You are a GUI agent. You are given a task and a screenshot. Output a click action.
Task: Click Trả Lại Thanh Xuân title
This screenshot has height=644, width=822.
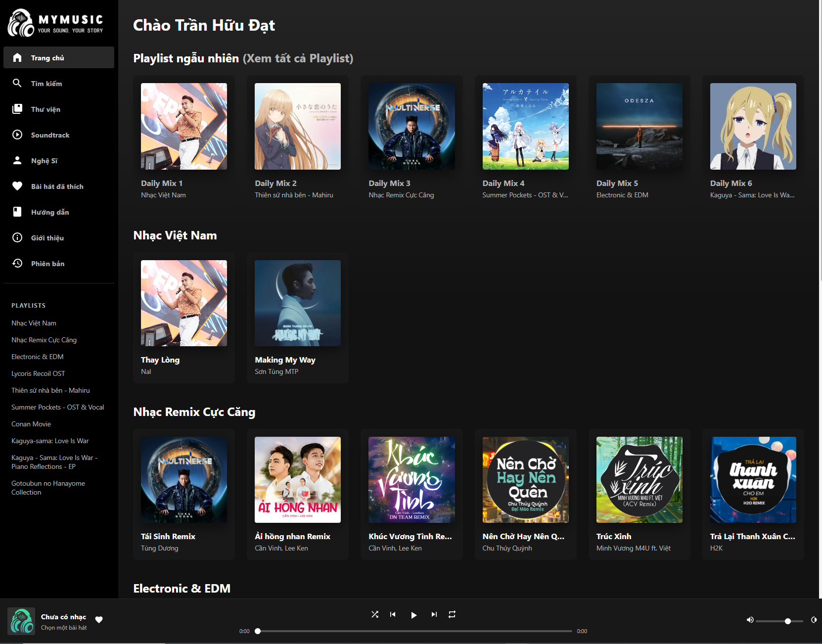(x=752, y=536)
